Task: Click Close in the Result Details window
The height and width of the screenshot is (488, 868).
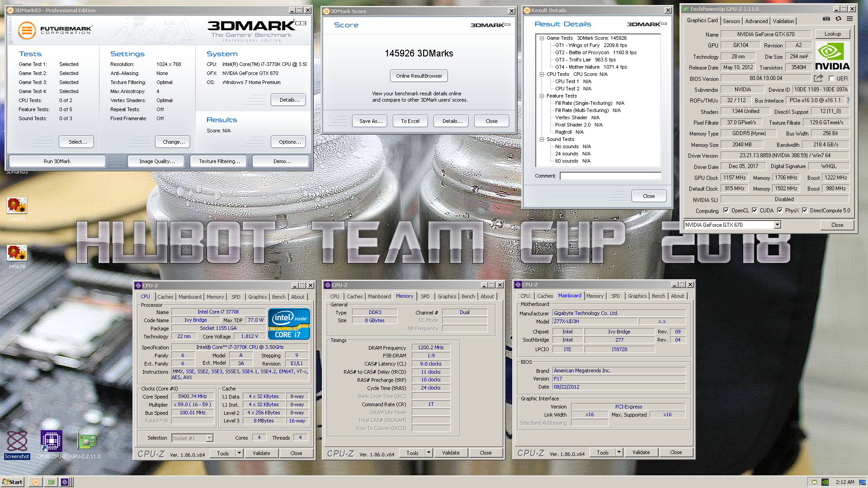Action: (x=649, y=196)
